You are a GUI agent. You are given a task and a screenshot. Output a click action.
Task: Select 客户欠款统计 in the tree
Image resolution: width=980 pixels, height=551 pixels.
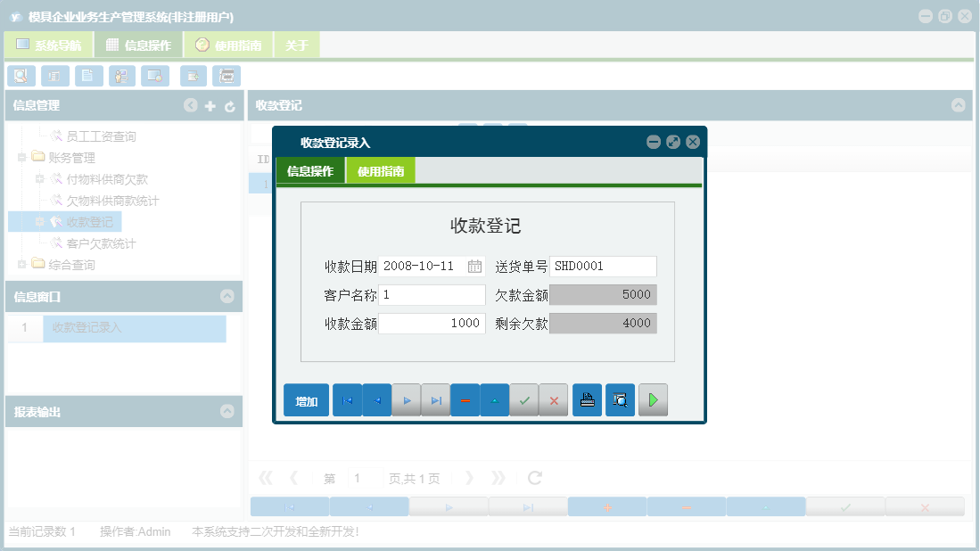pos(102,243)
